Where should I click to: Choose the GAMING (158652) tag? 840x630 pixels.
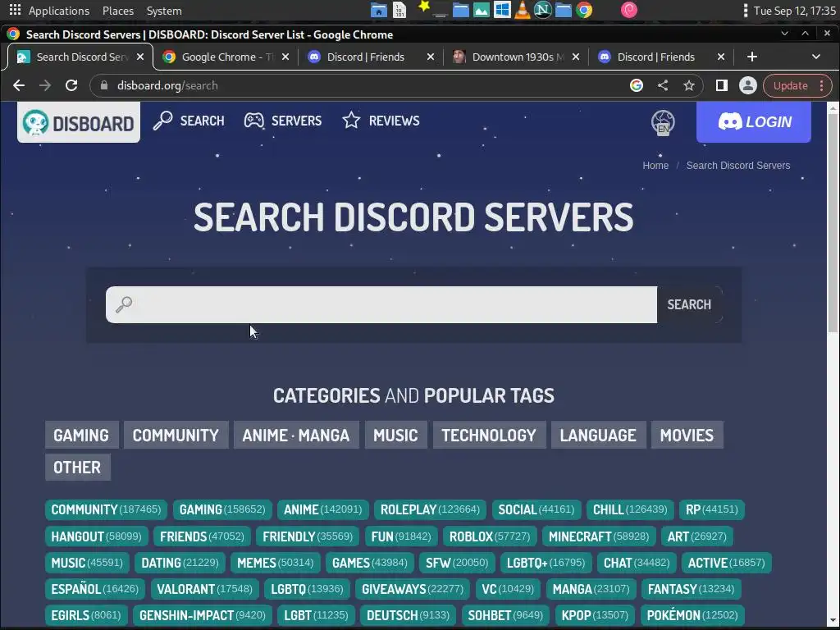pyautogui.click(x=222, y=509)
